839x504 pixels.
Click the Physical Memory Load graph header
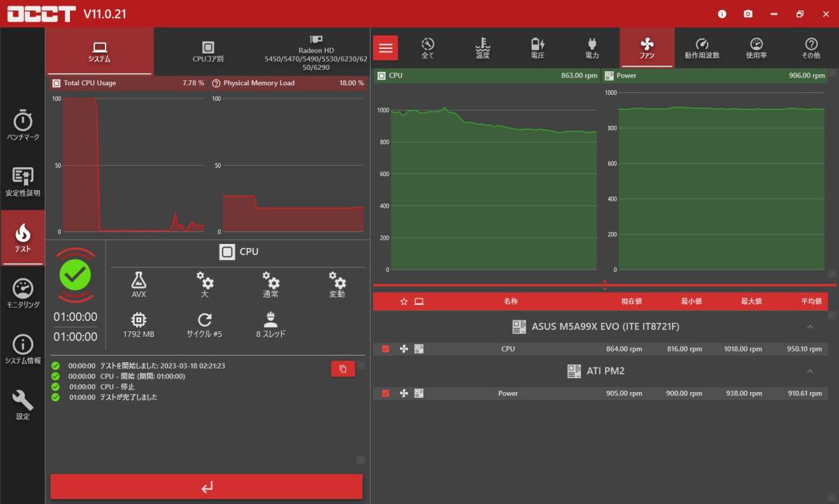click(x=287, y=82)
